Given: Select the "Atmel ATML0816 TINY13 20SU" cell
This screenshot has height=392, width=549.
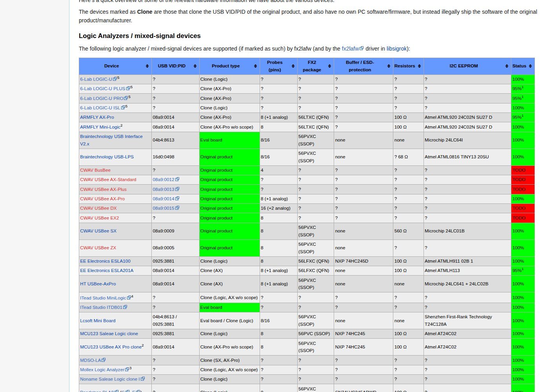Looking at the screenshot, I should click(x=467, y=157).
